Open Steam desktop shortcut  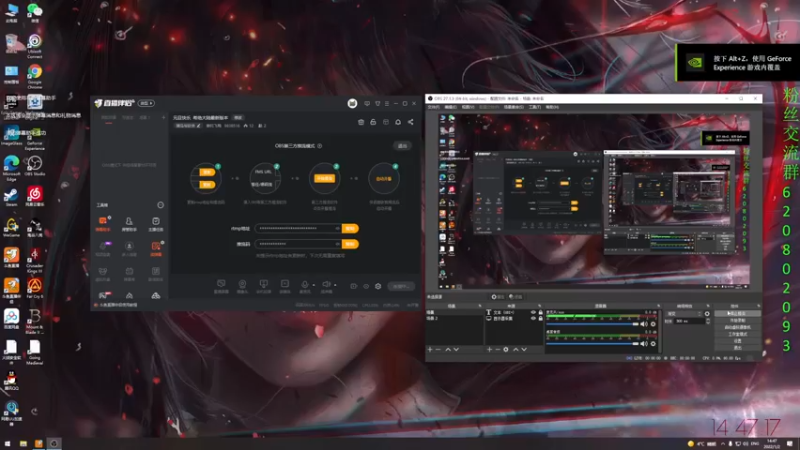(x=11, y=197)
